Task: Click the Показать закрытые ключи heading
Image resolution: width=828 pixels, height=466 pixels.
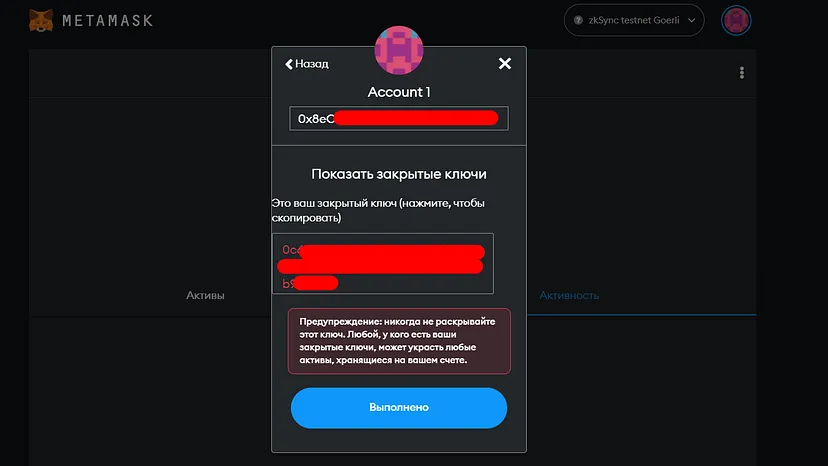Action: pos(399,174)
